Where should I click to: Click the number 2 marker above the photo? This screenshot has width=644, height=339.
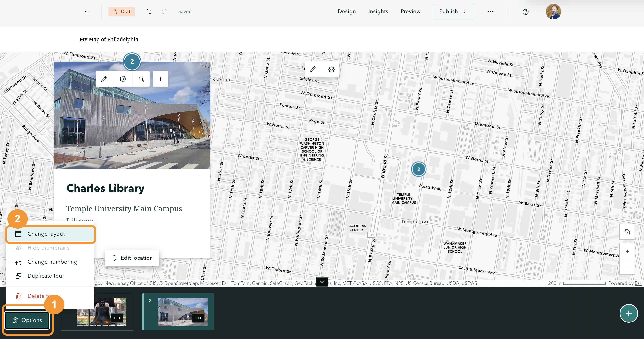click(x=132, y=62)
